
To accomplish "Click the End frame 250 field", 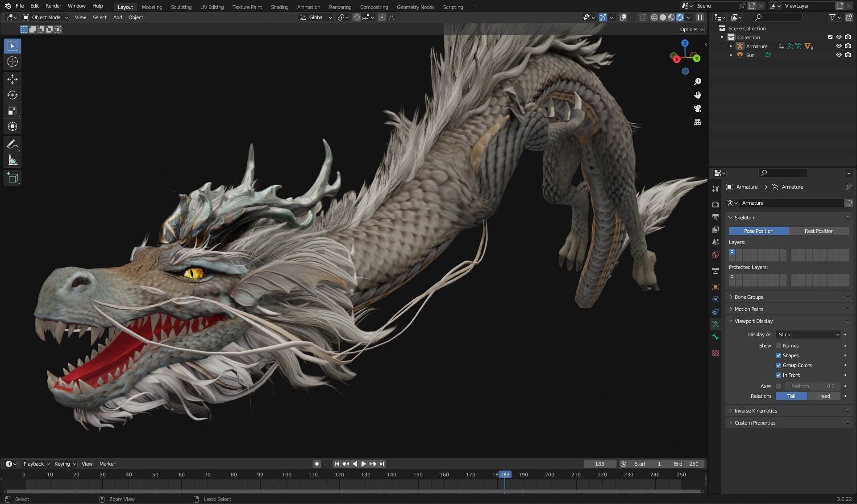I will point(686,464).
